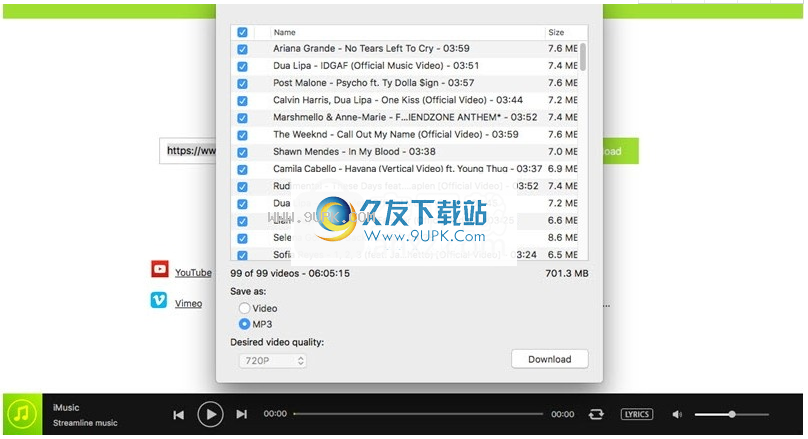Mute the volume speaker icon
This screenshot has height=439, width=808.
[x=677, y=414]
